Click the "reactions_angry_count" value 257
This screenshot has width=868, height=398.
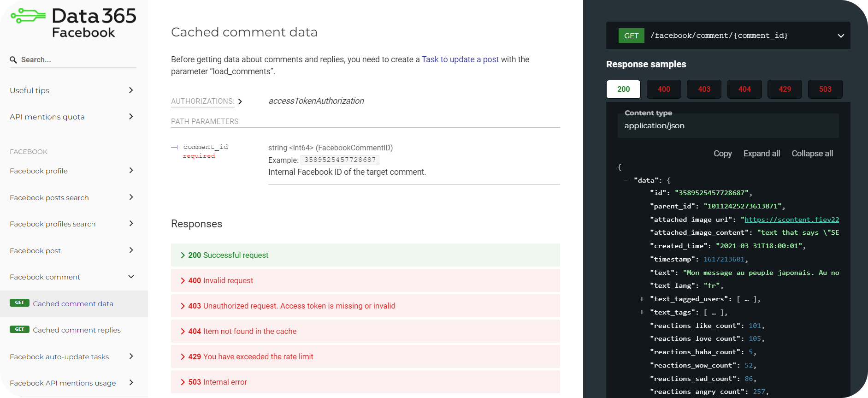(759, 392)
